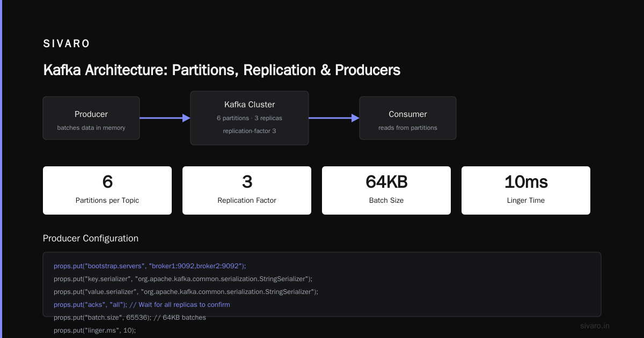Click the 'Replication Factor' stat label
Screen dimensions: 644x338
(247, 200)
